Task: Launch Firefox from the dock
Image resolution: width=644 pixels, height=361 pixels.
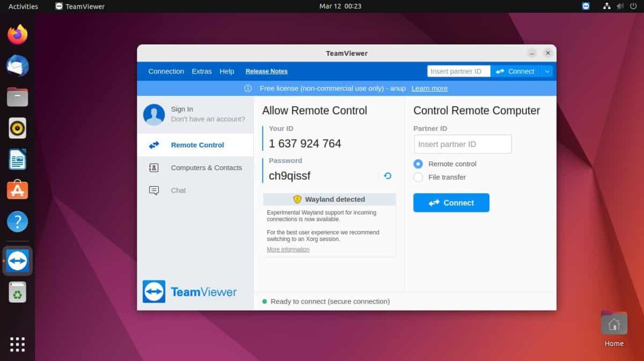Action: [x=17, y=33]
